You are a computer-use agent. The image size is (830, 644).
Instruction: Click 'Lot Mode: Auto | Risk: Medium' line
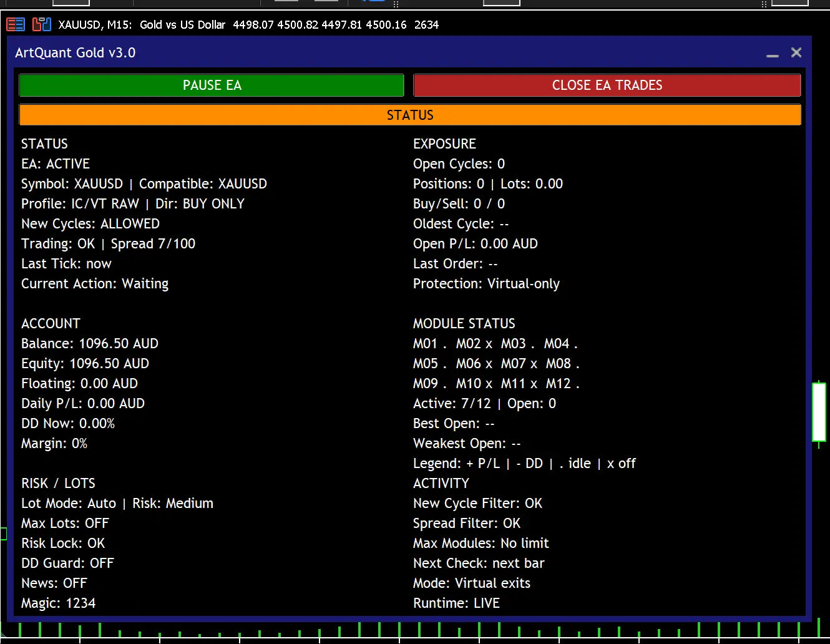[x=117, y=503]
